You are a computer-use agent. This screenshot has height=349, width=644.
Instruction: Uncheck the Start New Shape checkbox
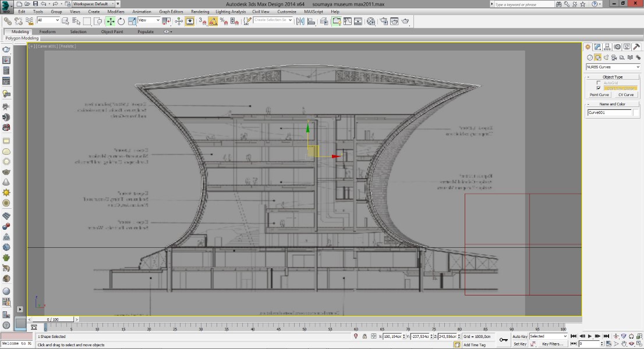599,88
